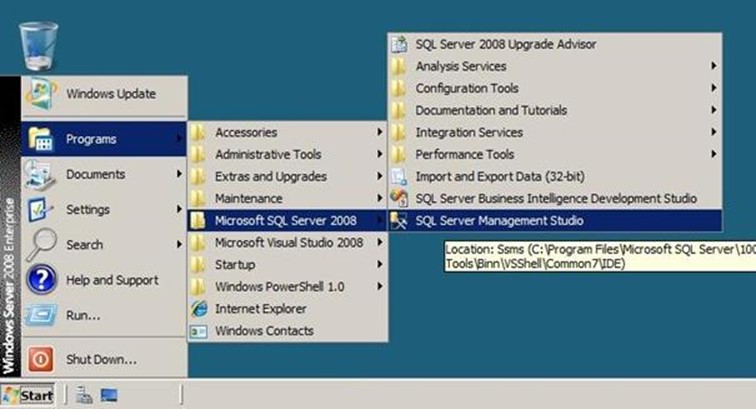Image resolution: width=756 pixels, height=409 pixels.
Task: Click the Windows Update icon
Action: (41, 94)
